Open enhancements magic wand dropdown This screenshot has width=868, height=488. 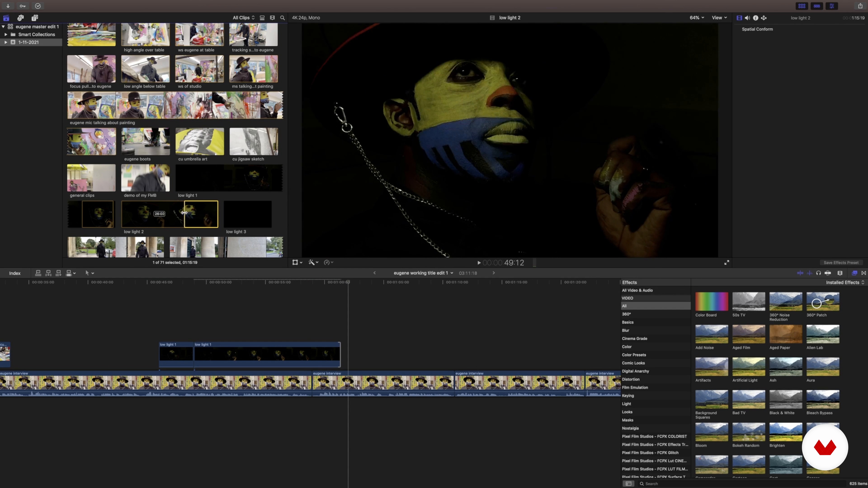click(x=313, y=263)
